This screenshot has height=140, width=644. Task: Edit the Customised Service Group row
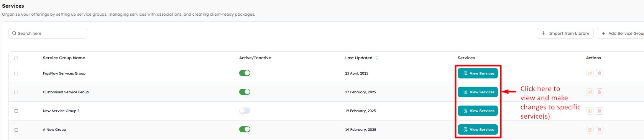tap(590, 92)
